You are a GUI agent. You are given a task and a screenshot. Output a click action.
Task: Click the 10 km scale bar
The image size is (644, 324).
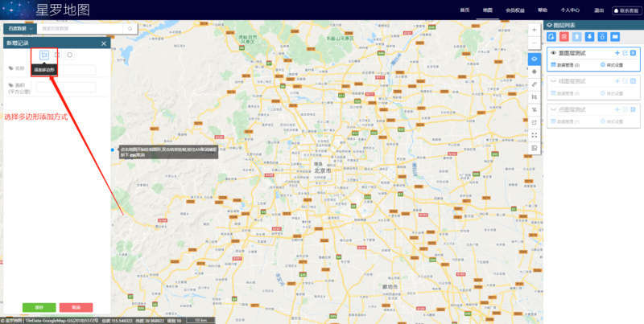pos(200,320)
